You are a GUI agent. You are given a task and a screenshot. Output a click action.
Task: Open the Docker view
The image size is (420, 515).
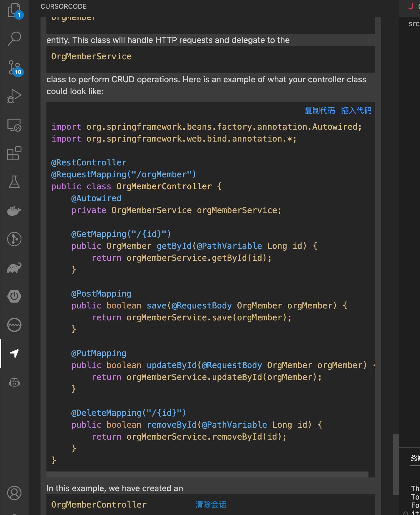click(14, 210)
